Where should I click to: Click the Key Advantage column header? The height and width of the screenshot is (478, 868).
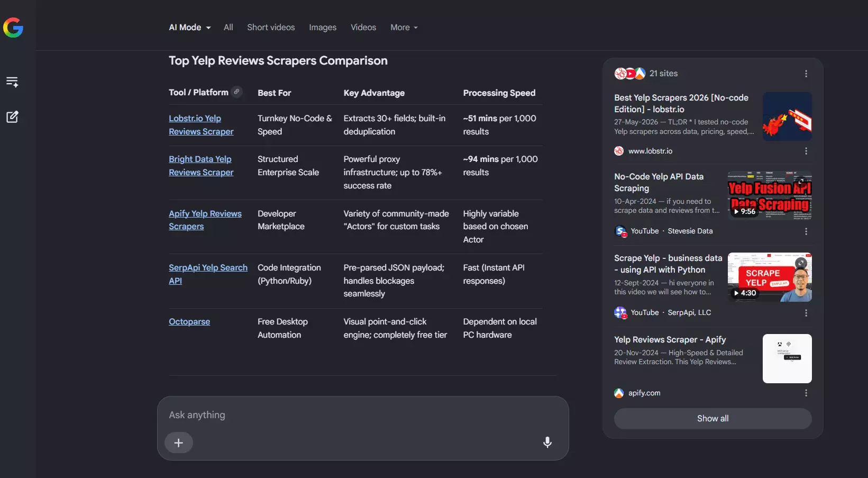[374, 93]
